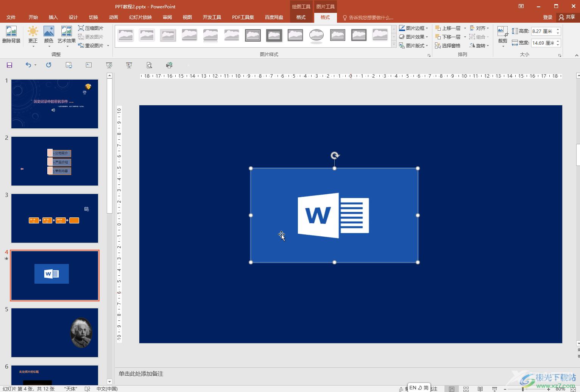This screenshot has width=580, height=392.
Task: Decrease width with the spinner down arrow
Action: click(x=558, y=45)
